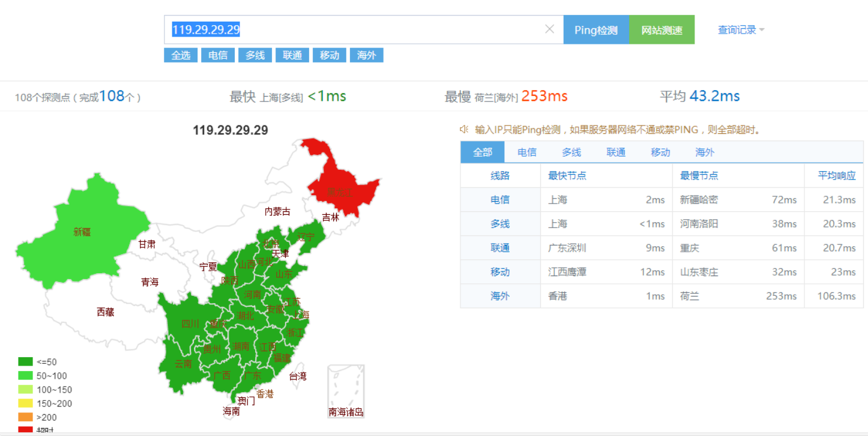Click the yellow-green 100~150 legend swatch
The height and width of the screenshot is (437, 868).
pos(25,390)
